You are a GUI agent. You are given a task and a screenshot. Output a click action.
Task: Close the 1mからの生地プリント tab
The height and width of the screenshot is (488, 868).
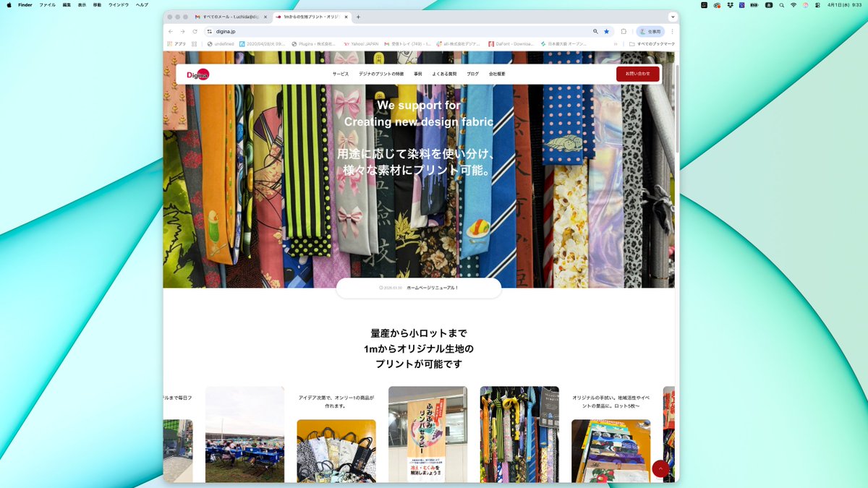(x=346, y=17)
